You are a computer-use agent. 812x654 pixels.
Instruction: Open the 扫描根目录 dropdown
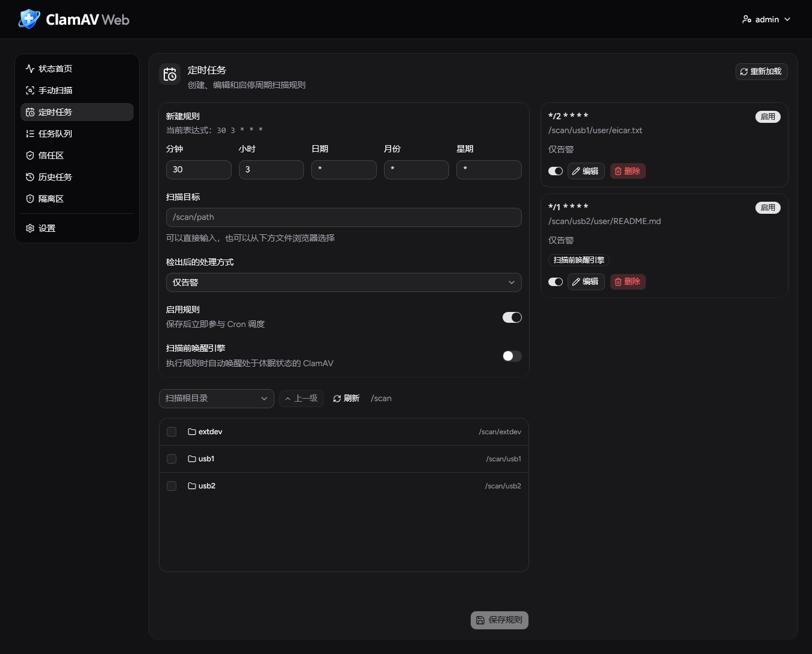pyautogui.click(x=217, y=399)
